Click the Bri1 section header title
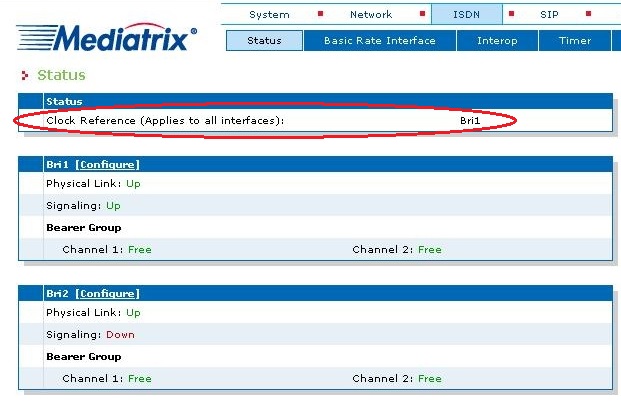 (x=57, y=165)
